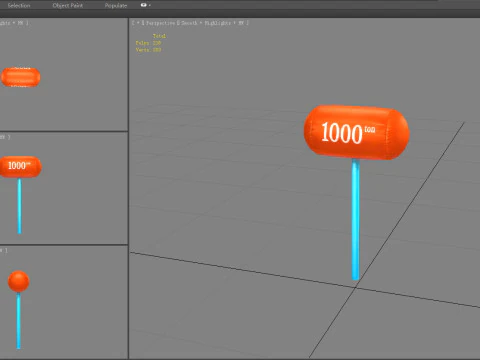This screenshot has height=360, width=480.
Task: Select the orange sphere end in bottom-left viewport
Action: (x=18, y=282)
